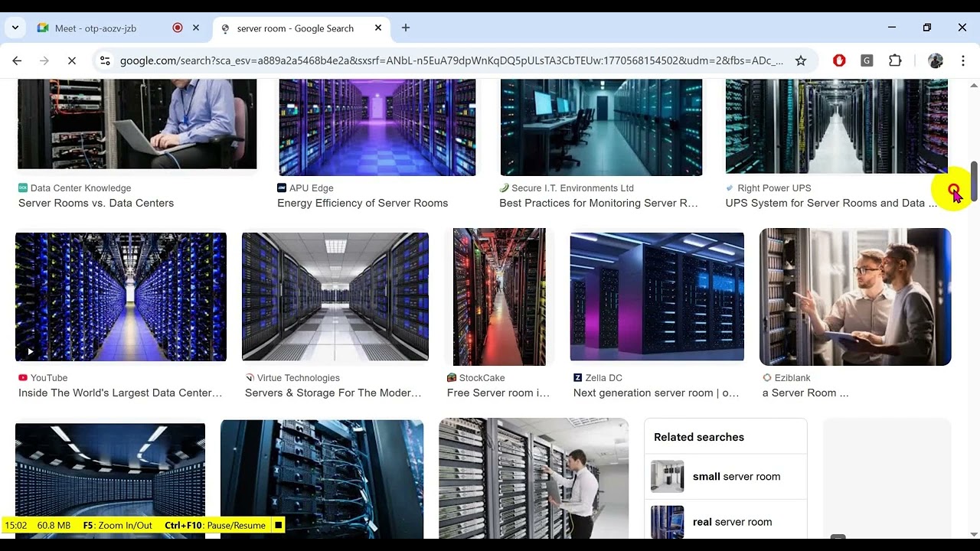The image size is (980, 551).
Task: Click the real server room thumbnail icon
Action: pos(667,522)
